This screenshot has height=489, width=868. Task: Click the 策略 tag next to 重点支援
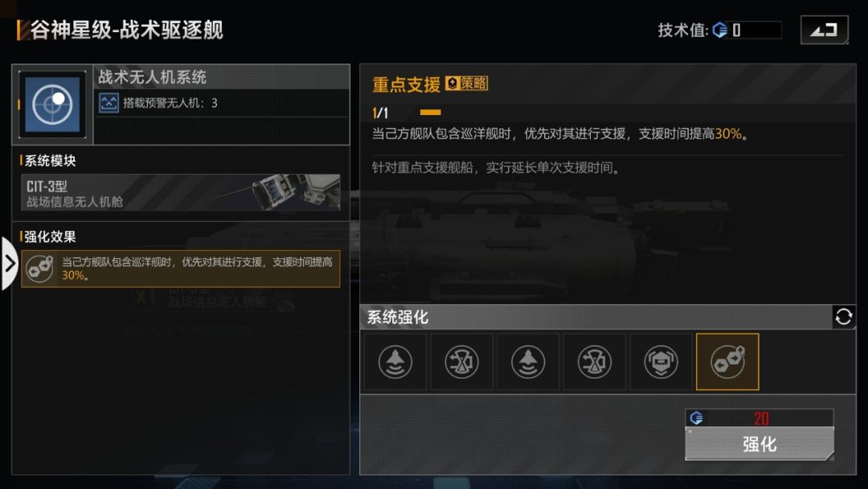[467, 83]
